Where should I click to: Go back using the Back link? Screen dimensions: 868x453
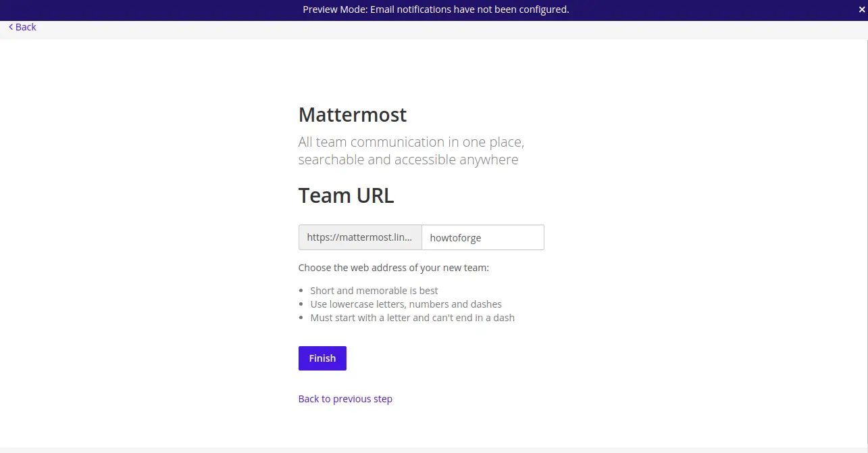click(x=22, y=27)
